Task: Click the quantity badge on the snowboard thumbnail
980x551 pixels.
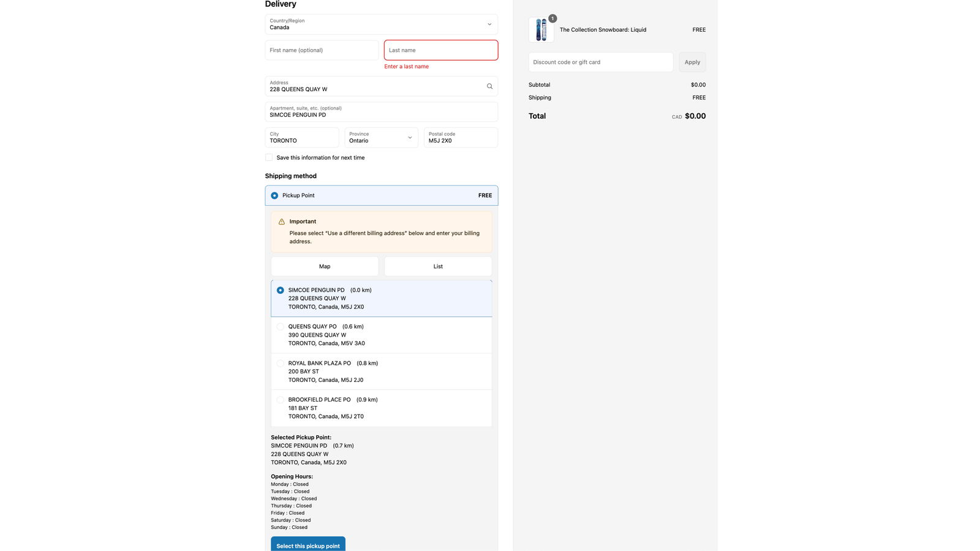Action: click(552, 18)
